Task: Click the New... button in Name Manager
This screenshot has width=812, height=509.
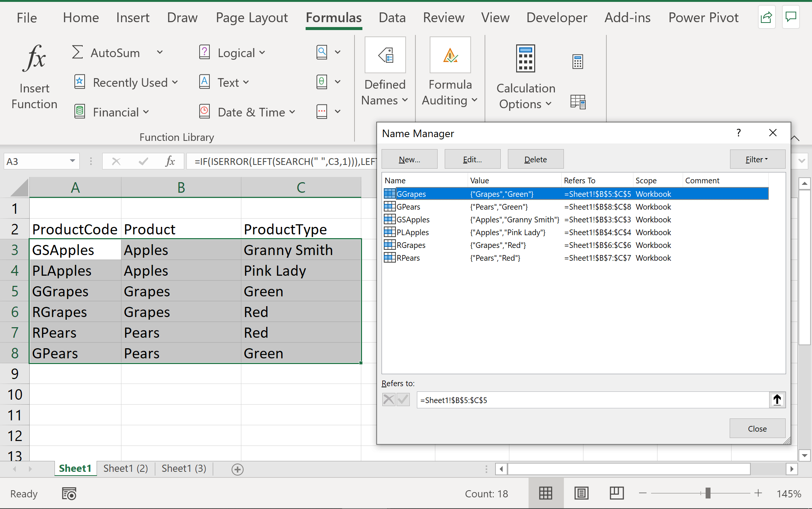Action: click(409, 159)
